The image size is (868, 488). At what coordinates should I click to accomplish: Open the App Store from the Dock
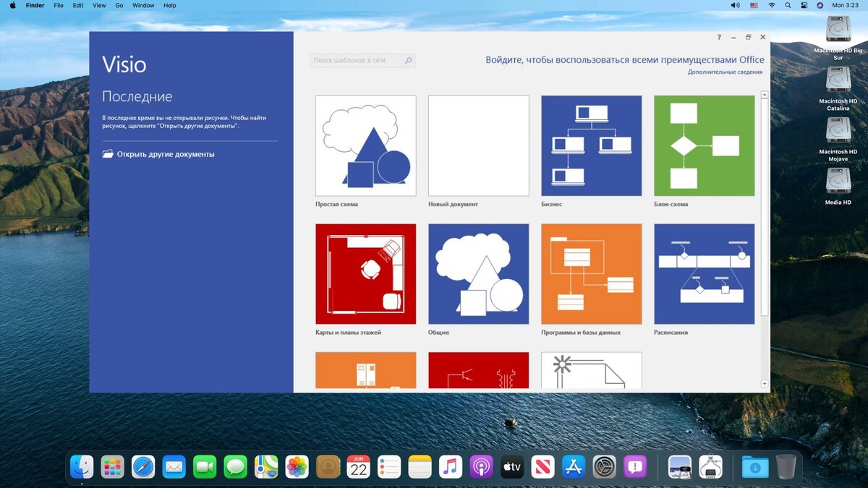click(574, 466)
